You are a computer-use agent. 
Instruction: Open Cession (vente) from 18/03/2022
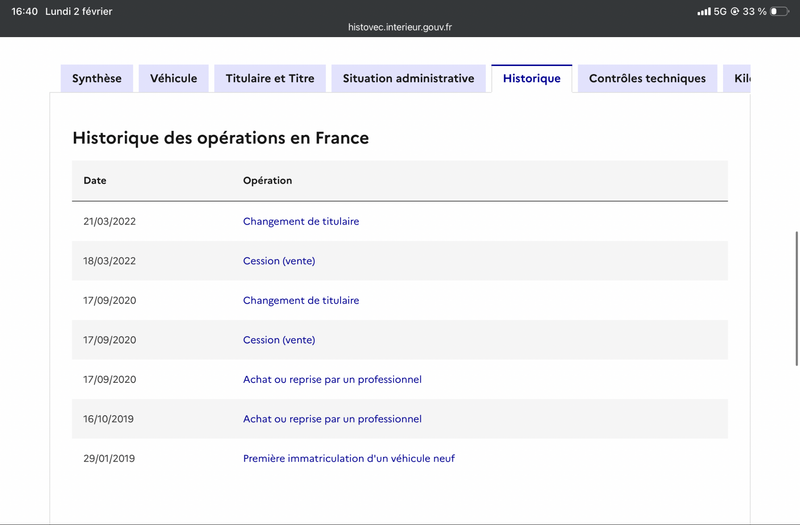click(279, 261)
